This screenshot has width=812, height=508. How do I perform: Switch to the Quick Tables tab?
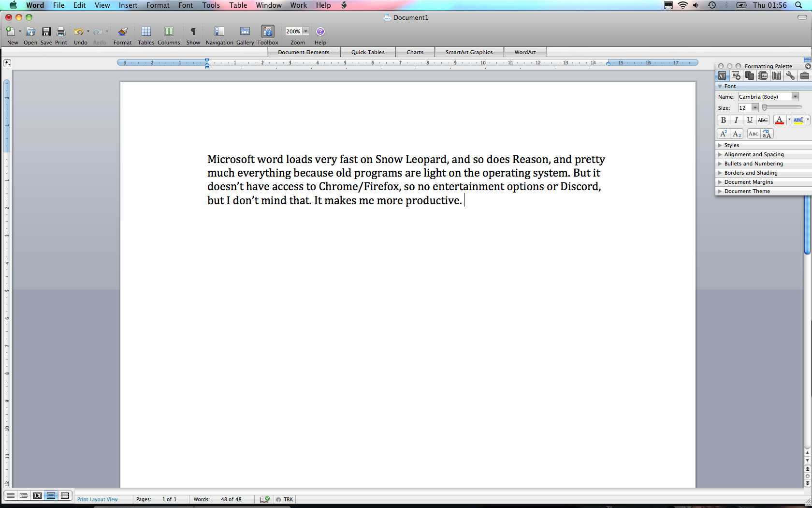click(x=368, y=52)
